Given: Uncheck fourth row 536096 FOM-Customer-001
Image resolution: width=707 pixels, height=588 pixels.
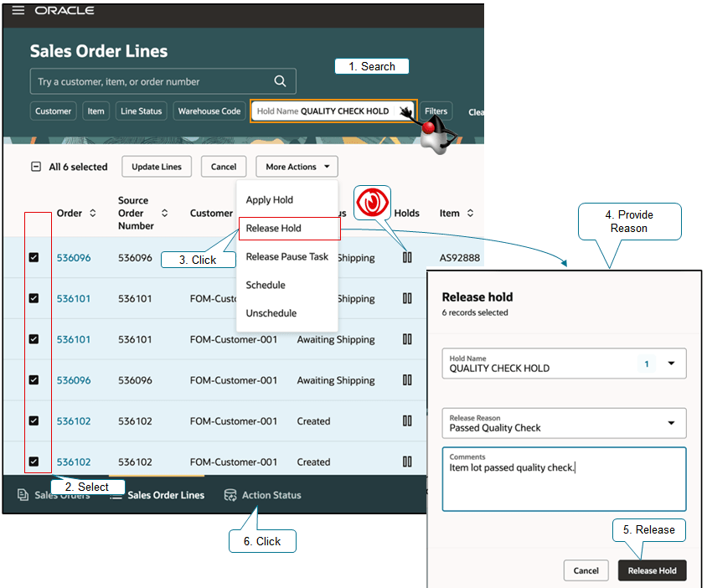Looking at the screenshot, I should point(34,380).
